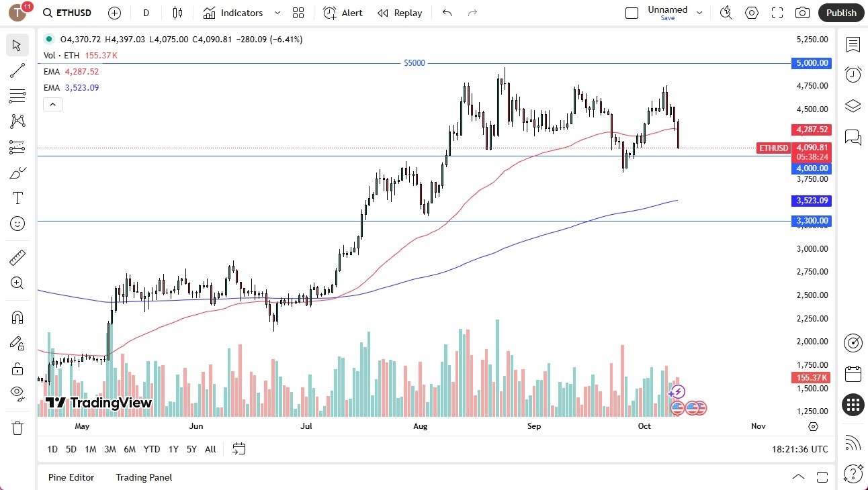This screenshot has width=868, height=490.
Task: Remove drawings using the trash icon
Action: click(x=17, y=428)
